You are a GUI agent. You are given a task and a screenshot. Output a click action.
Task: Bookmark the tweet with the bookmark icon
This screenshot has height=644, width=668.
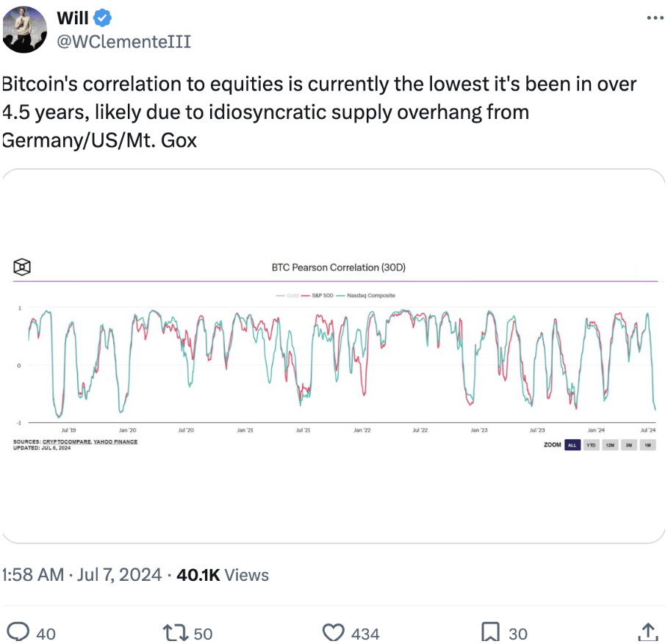490,632
